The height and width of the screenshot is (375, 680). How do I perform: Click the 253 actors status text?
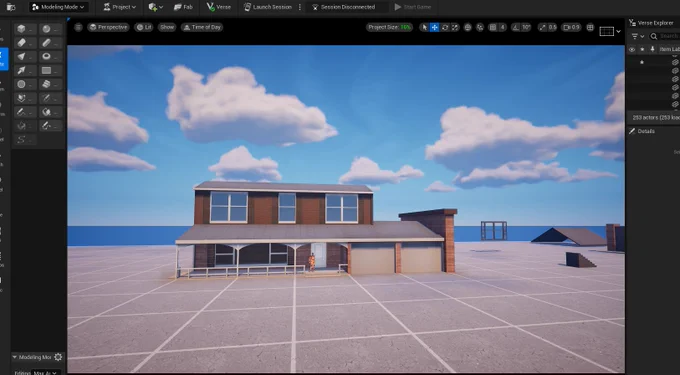click(656, 117)
